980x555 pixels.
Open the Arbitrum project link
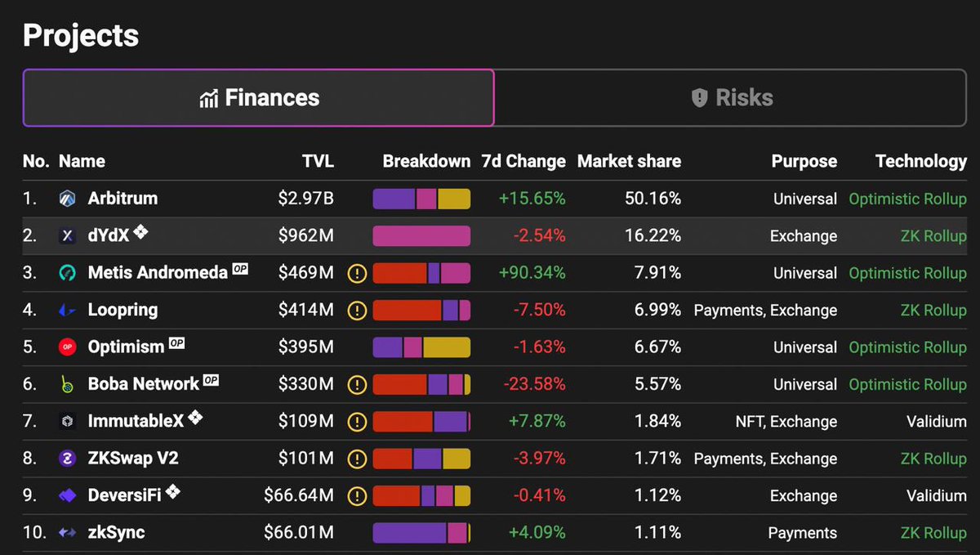(x=122, y=199)
